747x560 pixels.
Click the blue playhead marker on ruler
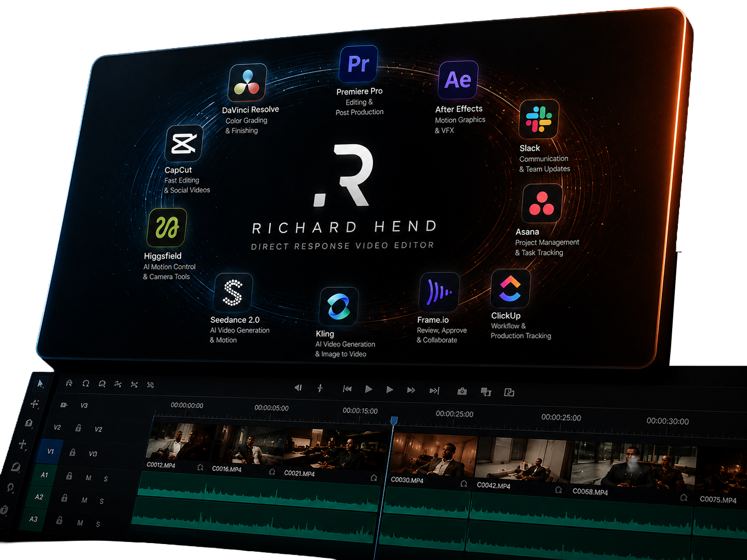tap(394, 421)
